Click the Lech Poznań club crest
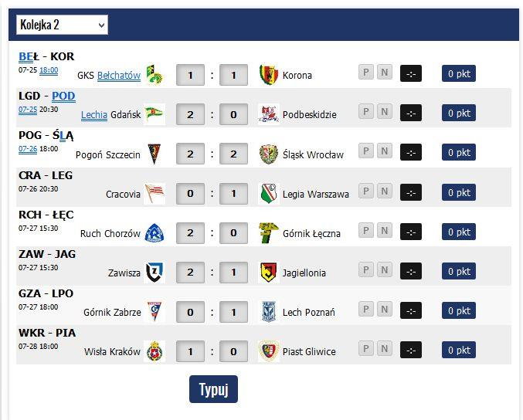Image resolution: width=523 pixels, height=420 pixels. [269, 312]
